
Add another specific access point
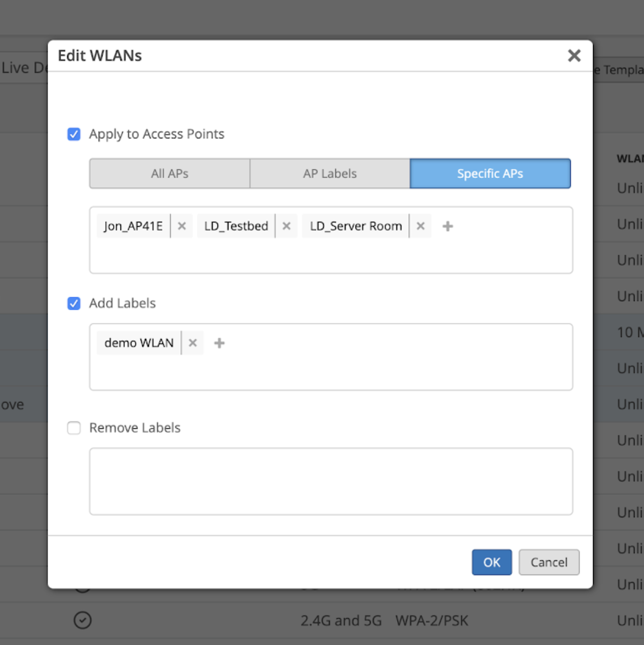[447, 226]
